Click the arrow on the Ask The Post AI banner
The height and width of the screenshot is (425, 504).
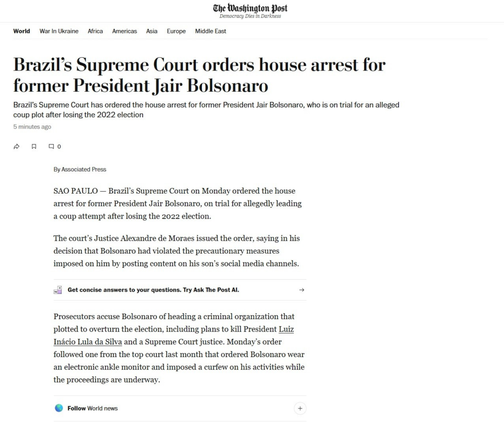click(301, 290)
